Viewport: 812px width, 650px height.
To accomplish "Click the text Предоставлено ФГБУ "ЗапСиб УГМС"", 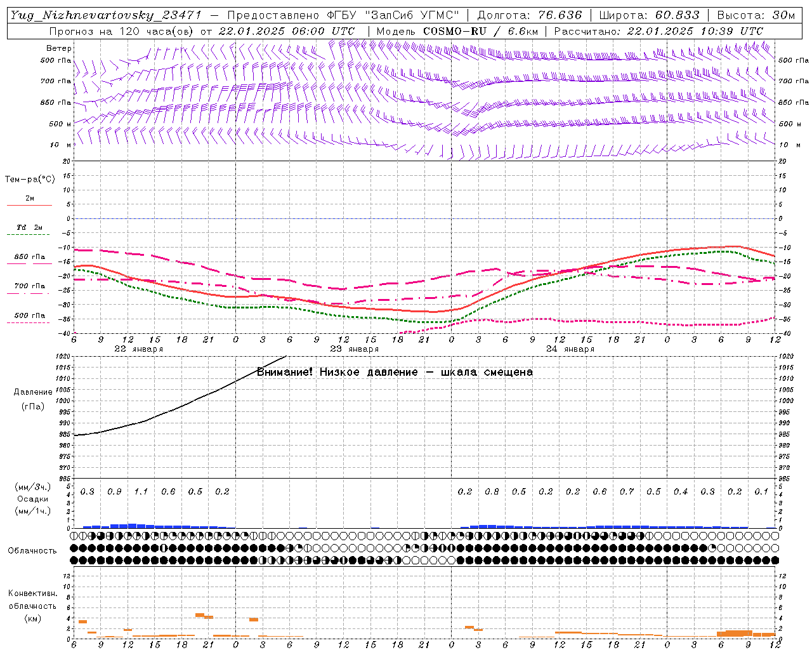I will click(343, 15).
